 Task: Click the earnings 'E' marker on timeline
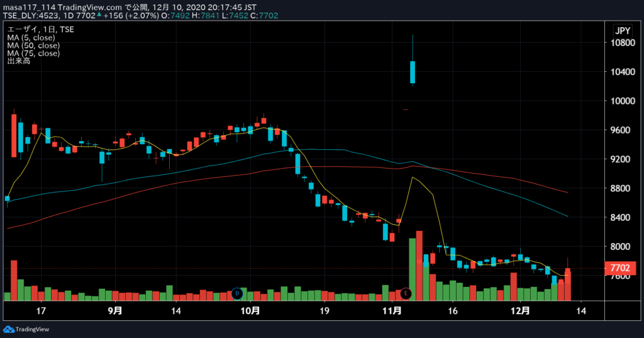coord(406,293)
